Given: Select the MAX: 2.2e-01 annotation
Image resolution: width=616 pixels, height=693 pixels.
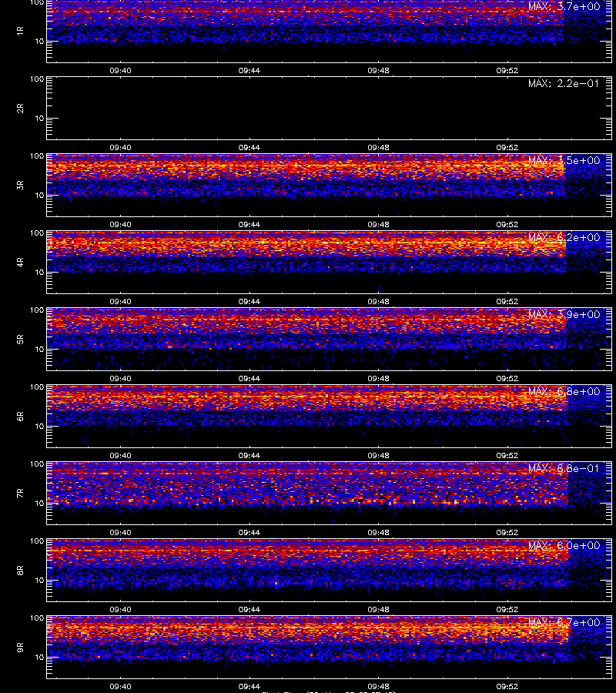Looking at the screenshot, I should [x=564, y=83].
